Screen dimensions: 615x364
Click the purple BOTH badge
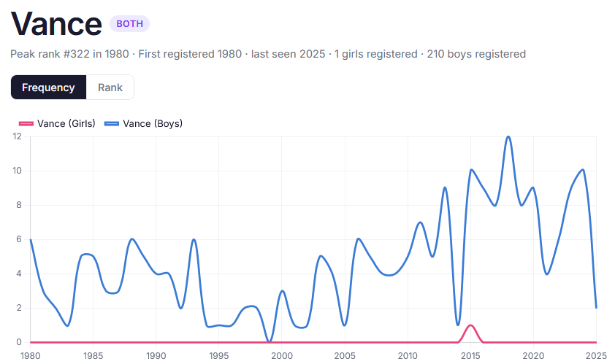[129, 24]
